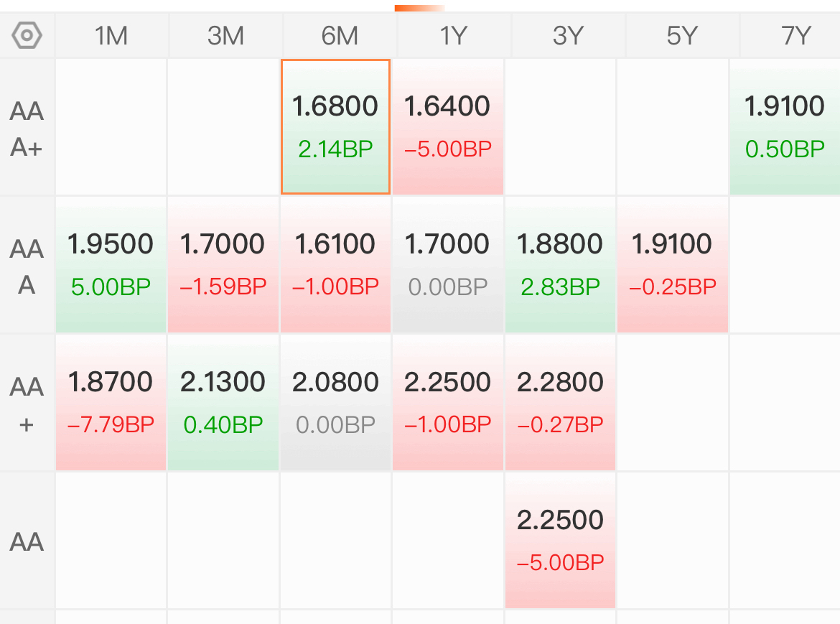Open the hexagon settings icon
840x624 pixels.
tap(27, 36)
